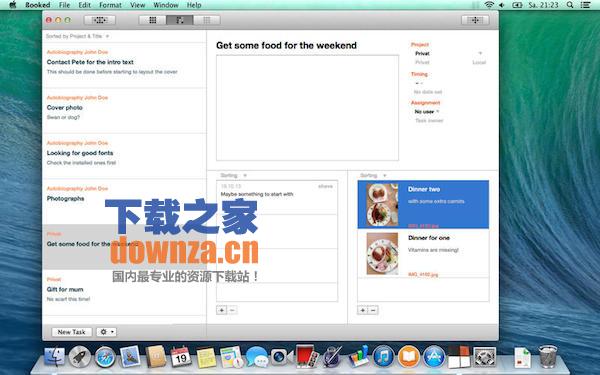Open yellow Notes icon in dock

pos(206,358)
